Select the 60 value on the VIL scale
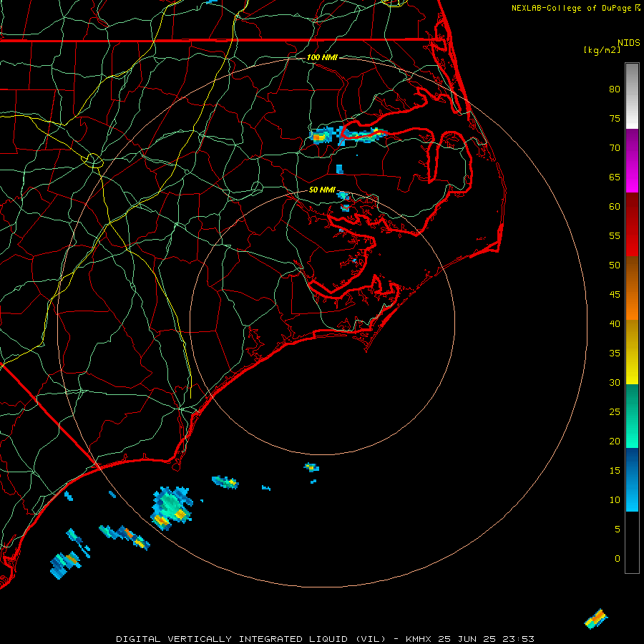644x644 pixels. click(615, 207)
